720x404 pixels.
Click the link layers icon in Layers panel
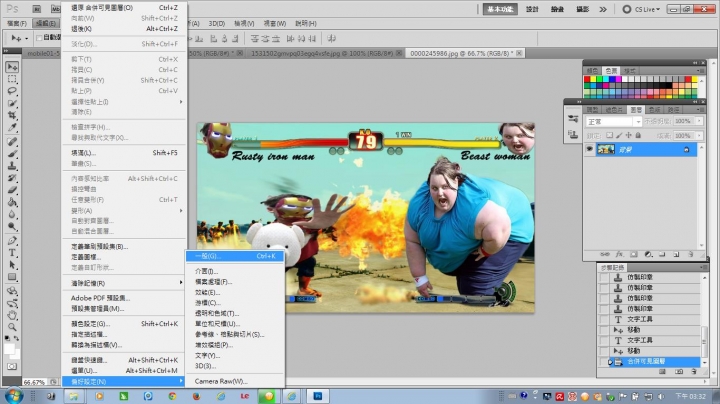point(605,254)
